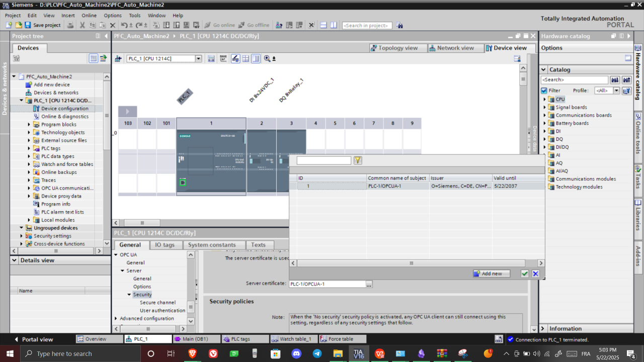Split the editor space horizontally
The width and height of the screenshot is (644, 362).
pos(324,25)
